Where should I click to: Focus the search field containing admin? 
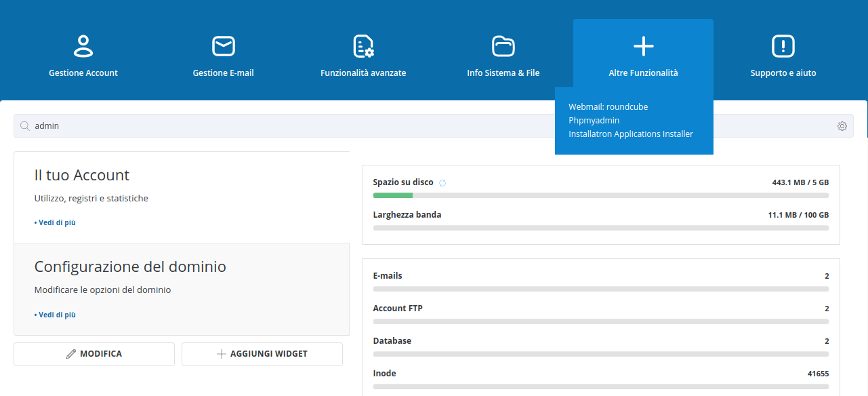tap(434, 125)
